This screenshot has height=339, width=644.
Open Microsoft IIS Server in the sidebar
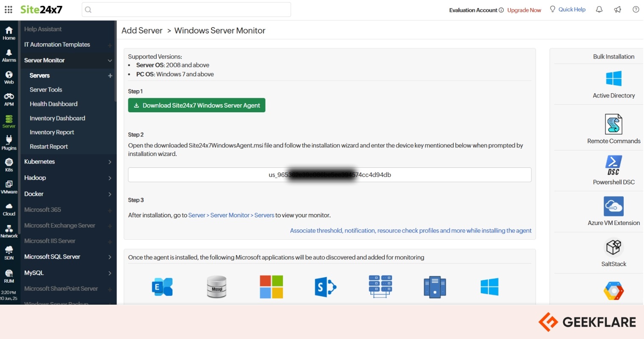coord(50,241)
